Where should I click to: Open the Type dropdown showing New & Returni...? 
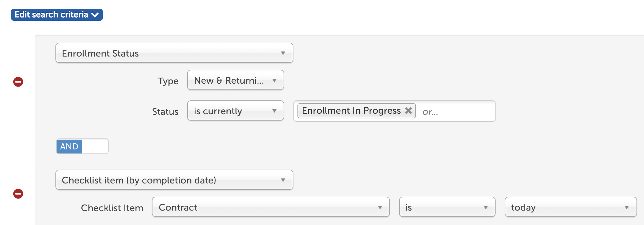[x=236, y=80]
